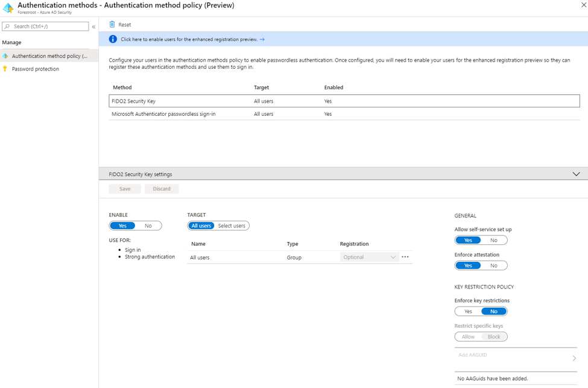This screenshot has width=588, height=388.
Task: Click the Registration column header
Action: 355,244
